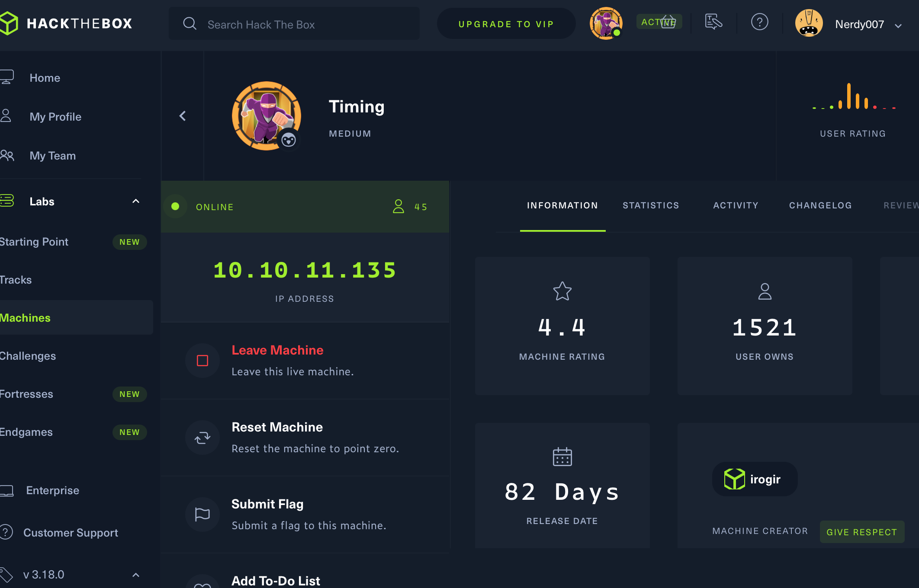Click the search magnifier icon
Screen dimensions: 919x588
[190, 23]
